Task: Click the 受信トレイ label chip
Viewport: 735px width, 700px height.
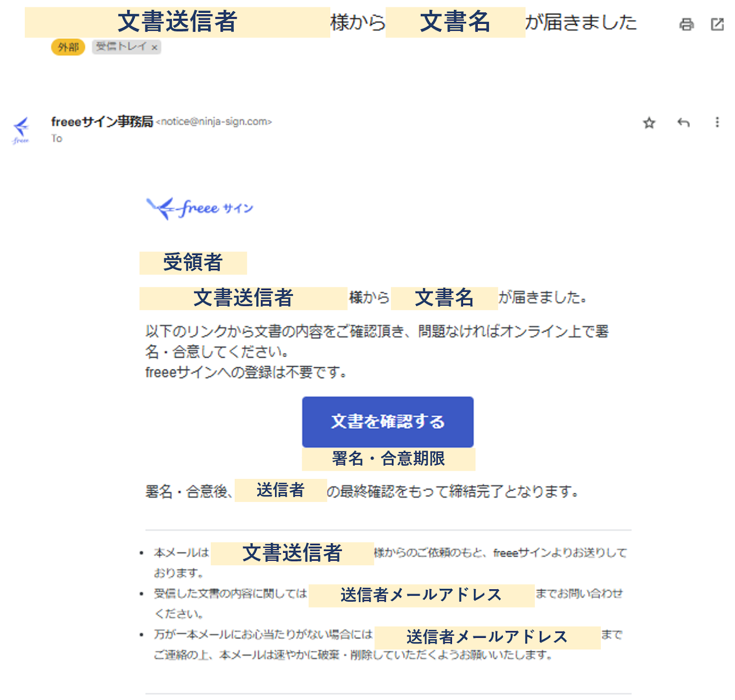Action: click(x=126, y=47)
